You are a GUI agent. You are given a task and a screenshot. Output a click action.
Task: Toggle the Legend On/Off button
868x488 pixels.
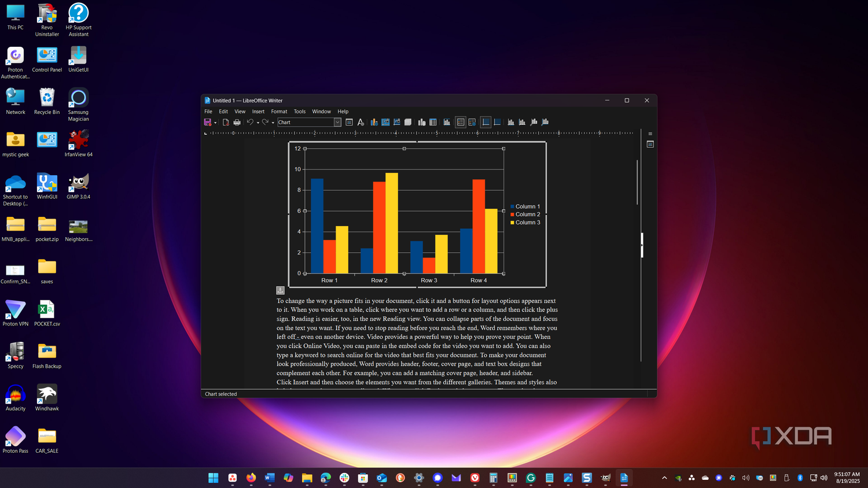[x=461, y=122]
